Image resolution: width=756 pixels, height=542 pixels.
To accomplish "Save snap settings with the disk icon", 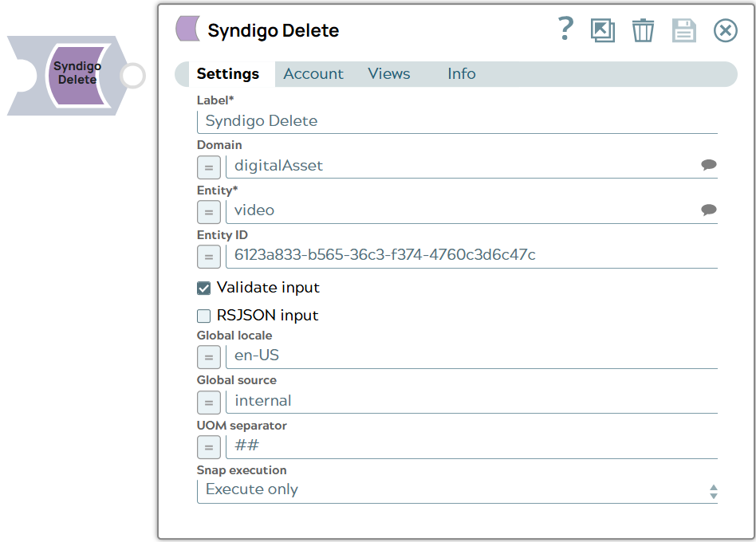I will pyautogui.click(x=683, y=30).
